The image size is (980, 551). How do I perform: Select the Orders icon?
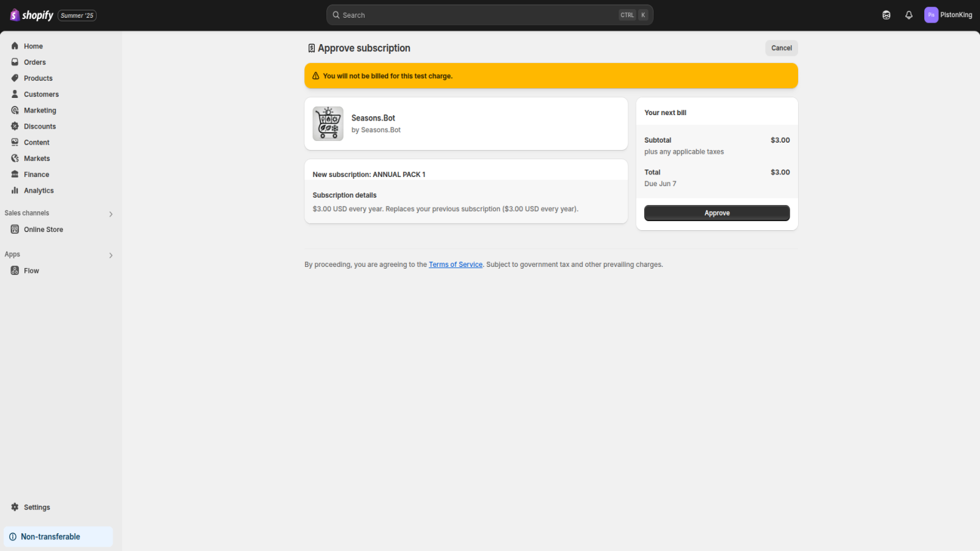pyautogui.click(x=15, y=62)
